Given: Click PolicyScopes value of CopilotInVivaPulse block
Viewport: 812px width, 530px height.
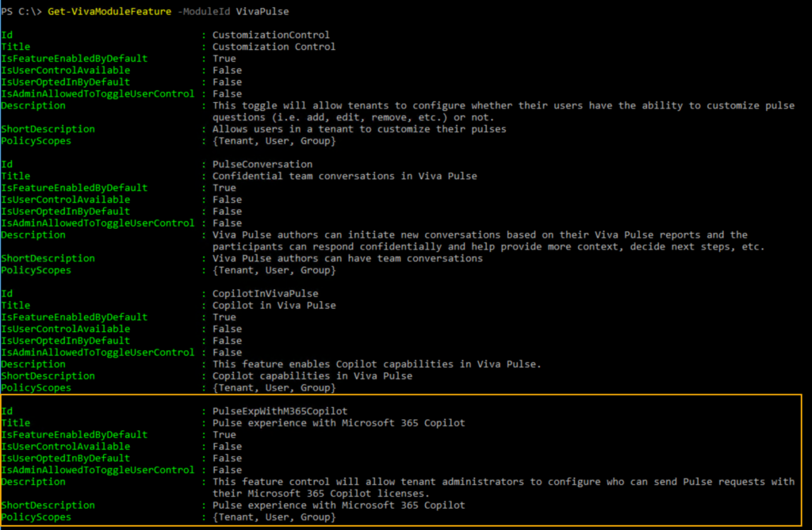Looking at the screenshot, I should pos(274,387).
